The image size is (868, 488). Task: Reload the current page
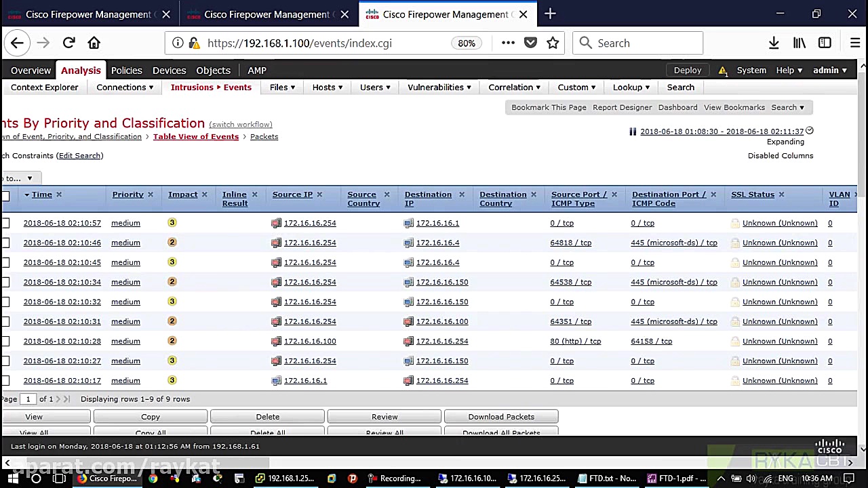pos(68,43)
